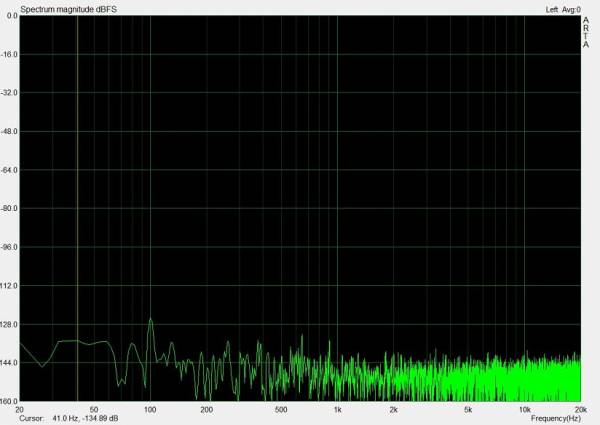Click the '1k' frequency axis label

(337, 410)
